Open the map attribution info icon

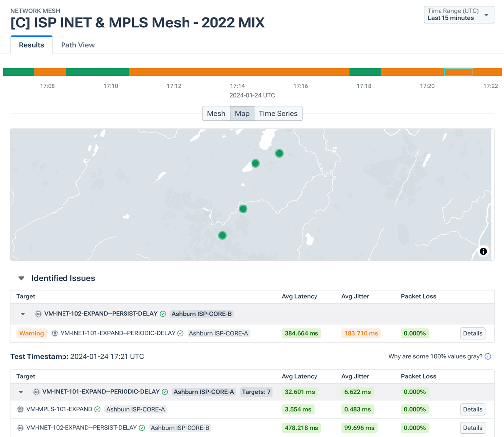click(x=483, y=251)
